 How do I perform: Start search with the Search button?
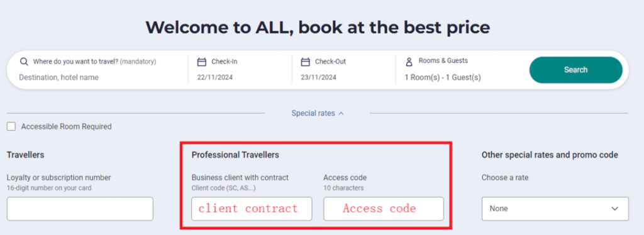[576, 70]
